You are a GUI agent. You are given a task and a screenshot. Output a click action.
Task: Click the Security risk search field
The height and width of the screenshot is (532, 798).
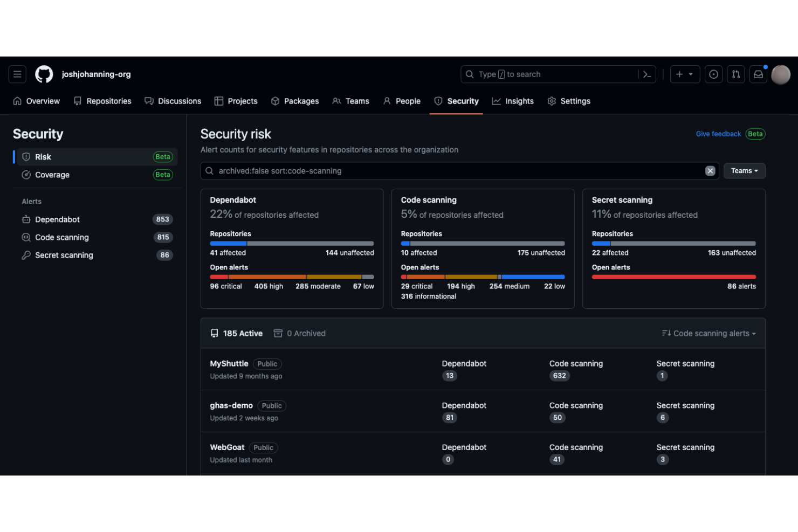[x=431, y=171]
